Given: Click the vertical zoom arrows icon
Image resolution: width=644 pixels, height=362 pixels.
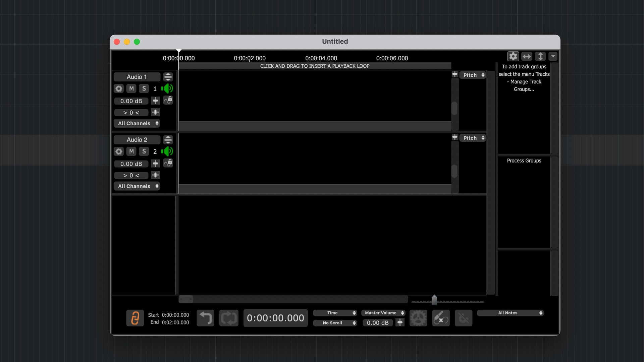Looking at the screenshot, I should point(540,56).
